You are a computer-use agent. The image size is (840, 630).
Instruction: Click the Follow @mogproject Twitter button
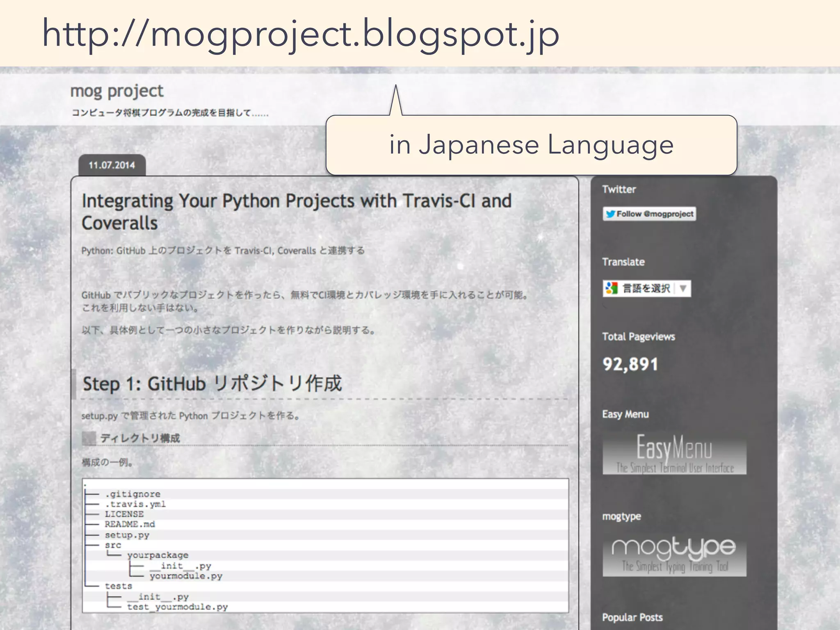coord(649,214)
